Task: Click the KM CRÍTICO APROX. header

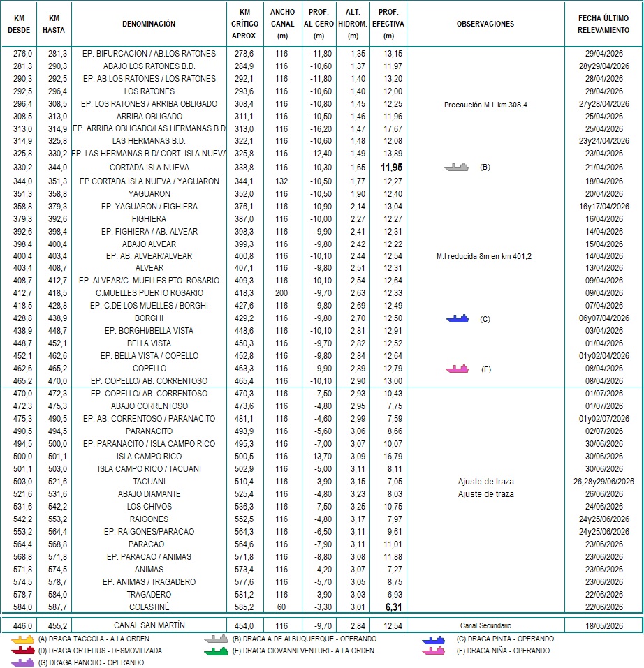Action: click(244, 24)
